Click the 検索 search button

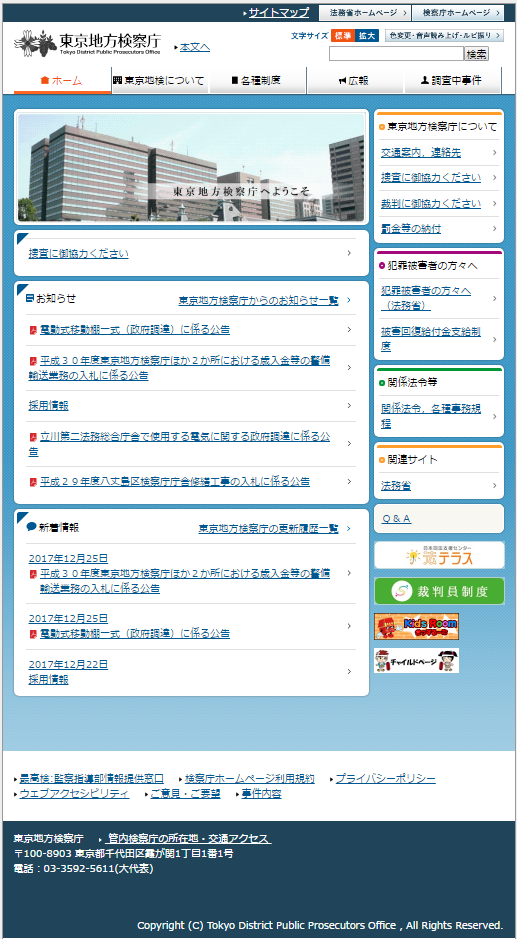click(476, 54)
